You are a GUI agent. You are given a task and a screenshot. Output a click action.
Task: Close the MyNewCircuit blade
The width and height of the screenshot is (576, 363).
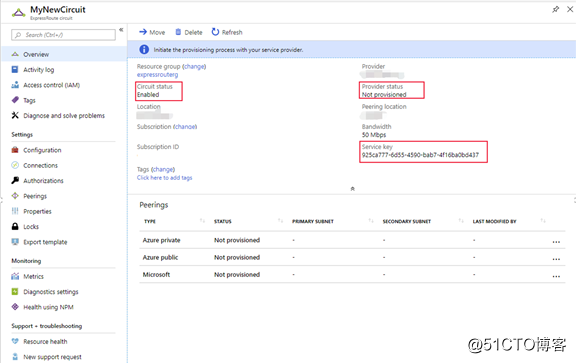point(570,9)
